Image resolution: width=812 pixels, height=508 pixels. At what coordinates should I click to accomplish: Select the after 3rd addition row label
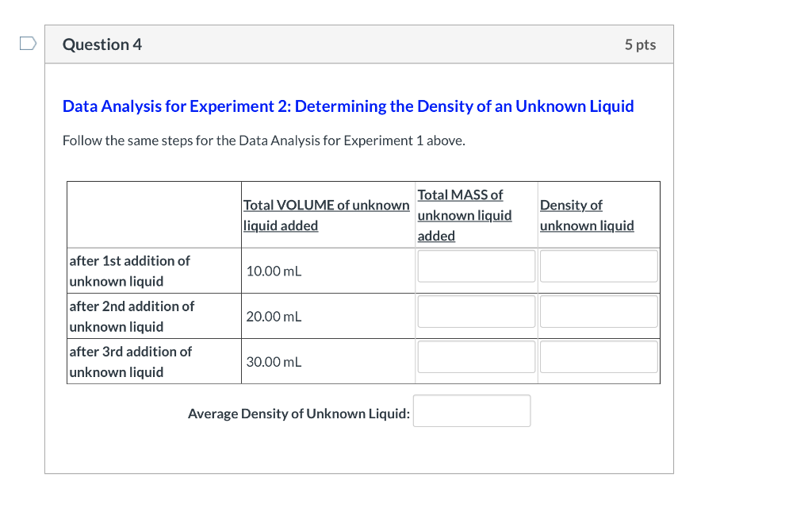coord(129,361)
